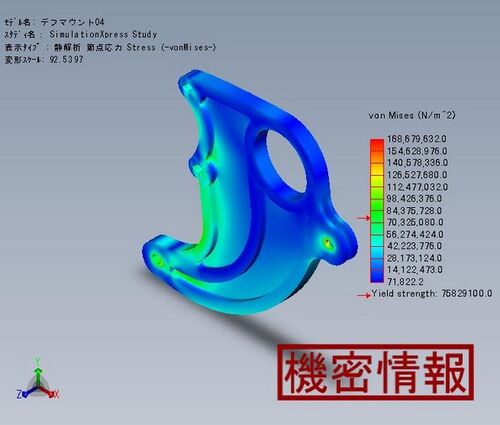Click the bolt hole on the bracket's lower-left foot
Image resolution: width=500 pixels, height=425 pixels.
(x=157, y=260)
